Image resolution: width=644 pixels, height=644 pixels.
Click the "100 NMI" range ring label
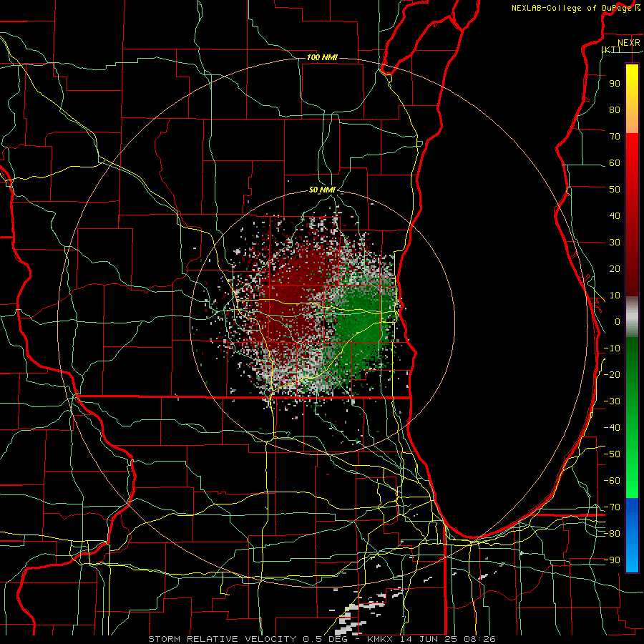click(322, 57)
